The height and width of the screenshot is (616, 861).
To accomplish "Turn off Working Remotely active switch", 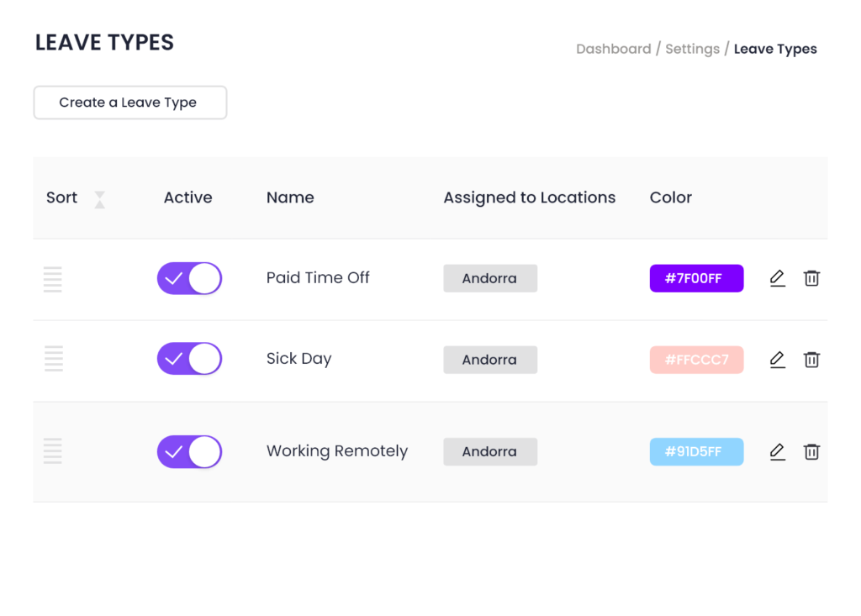I will coord(189,452).
